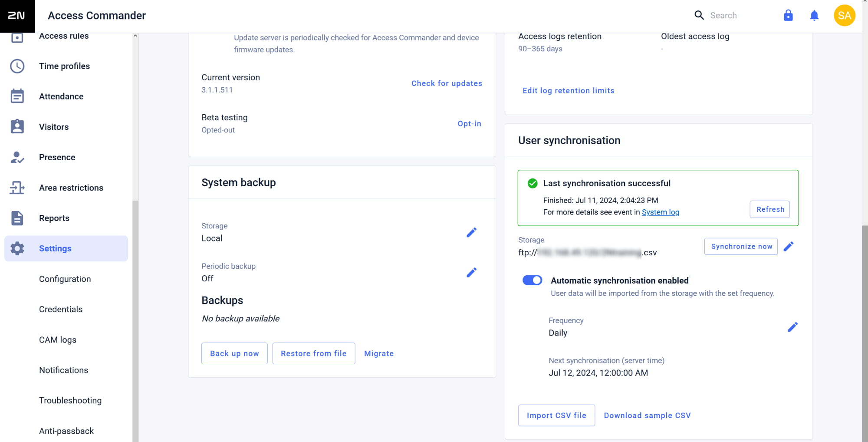Click the search magnifier icon
The width and height of the screenshot is (868, 442).
pos(699,16)
